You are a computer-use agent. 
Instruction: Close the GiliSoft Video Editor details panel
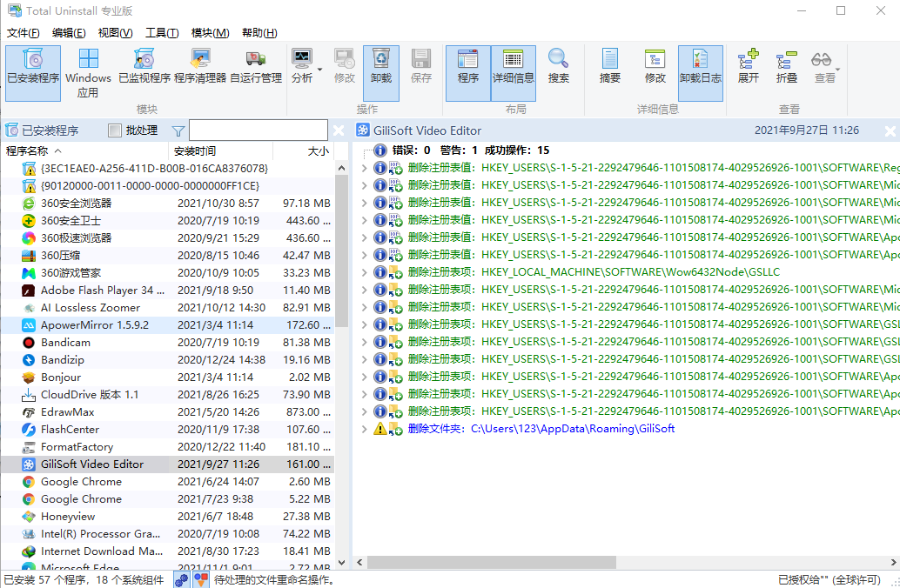(x=890, y=131)
